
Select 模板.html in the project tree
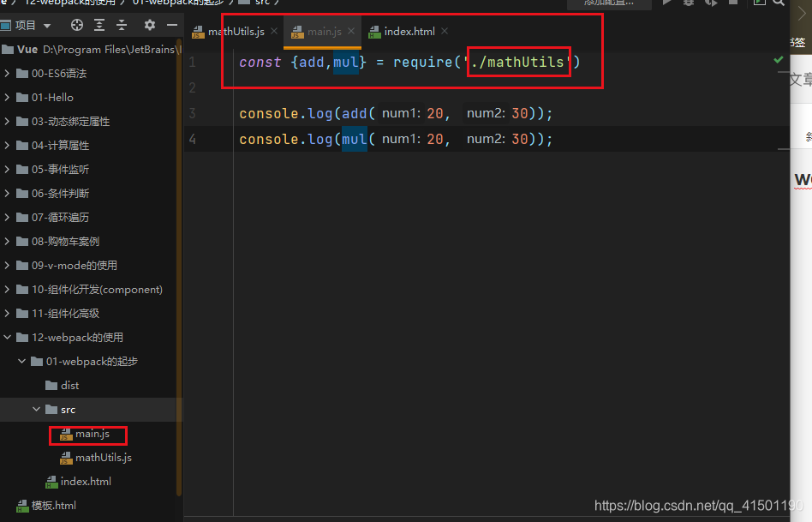click(x=53, y=506)
